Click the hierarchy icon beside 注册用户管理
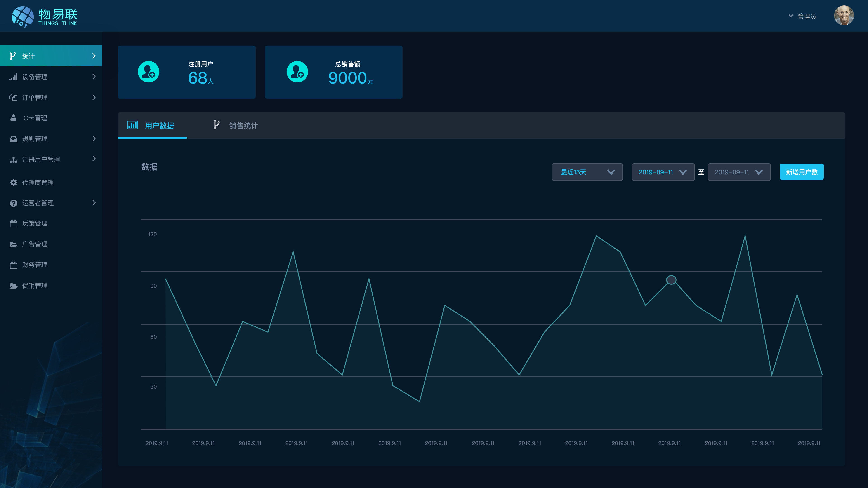 click(x=14, y=160)
